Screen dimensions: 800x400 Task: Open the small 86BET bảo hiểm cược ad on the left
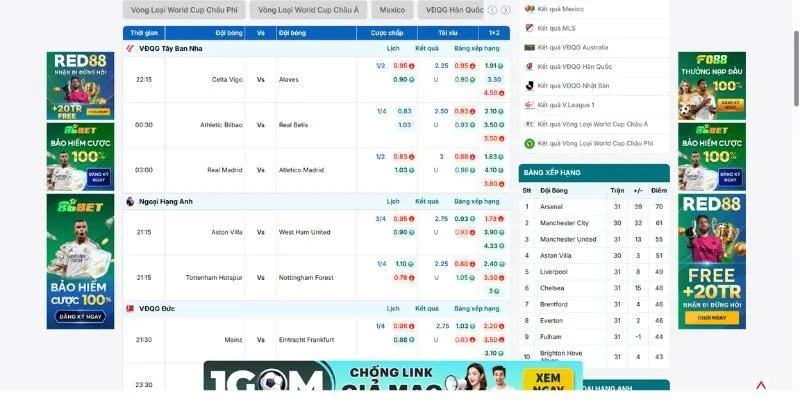coord(80,157)
